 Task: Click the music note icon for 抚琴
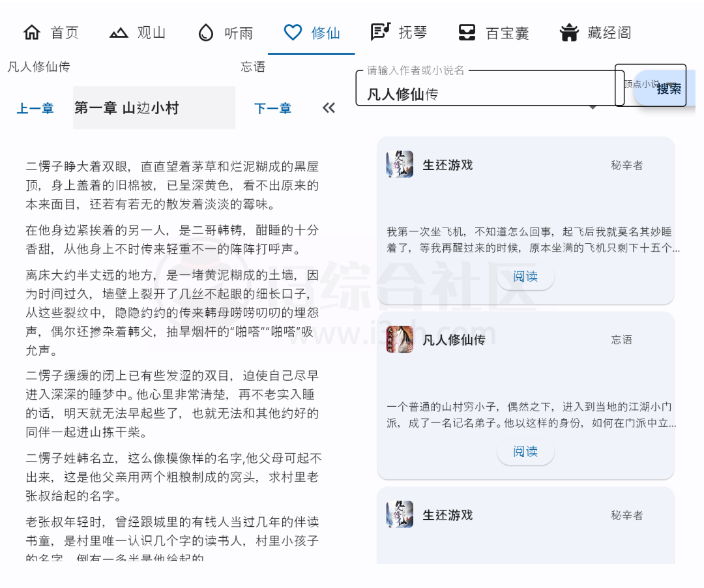[x=380, y=32]
